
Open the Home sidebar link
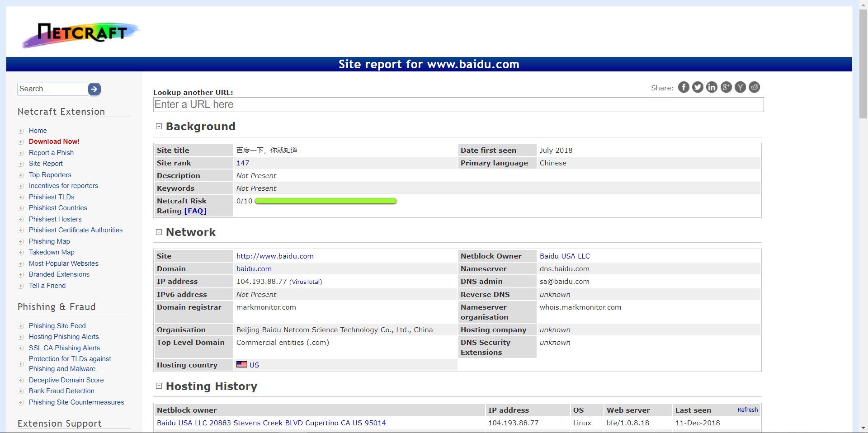point(38,131)
